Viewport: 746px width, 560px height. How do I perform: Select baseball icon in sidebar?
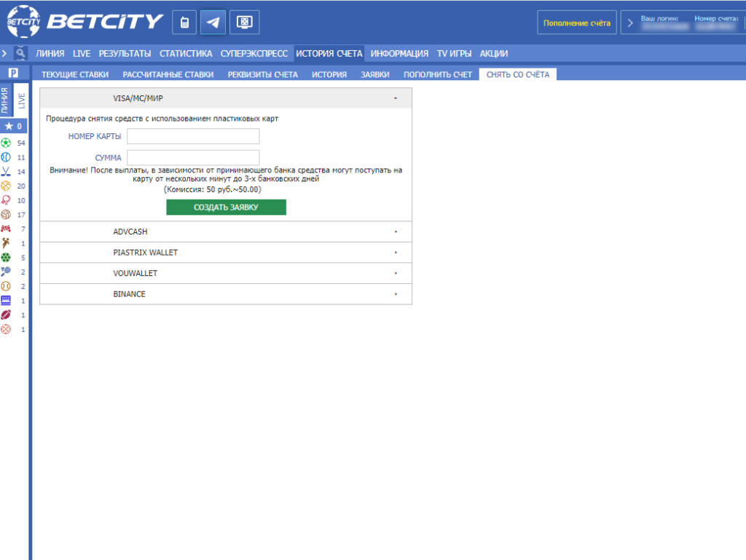pyautogui.click(x=6, y=286)
